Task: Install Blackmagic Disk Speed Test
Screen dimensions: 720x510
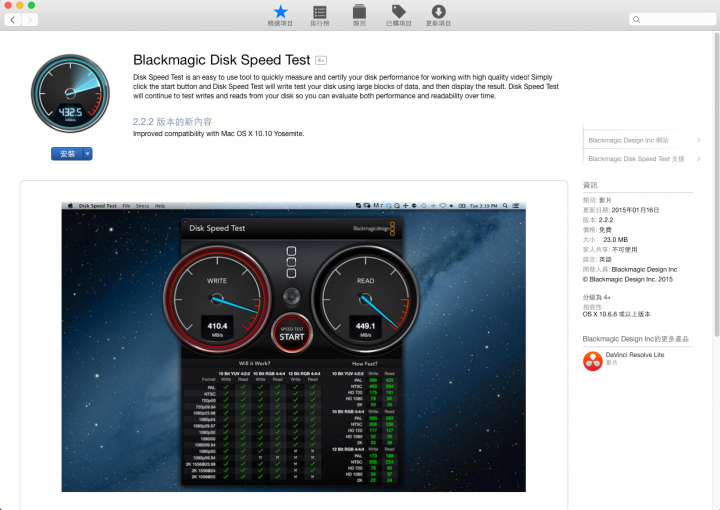Action: pos(67,154)
